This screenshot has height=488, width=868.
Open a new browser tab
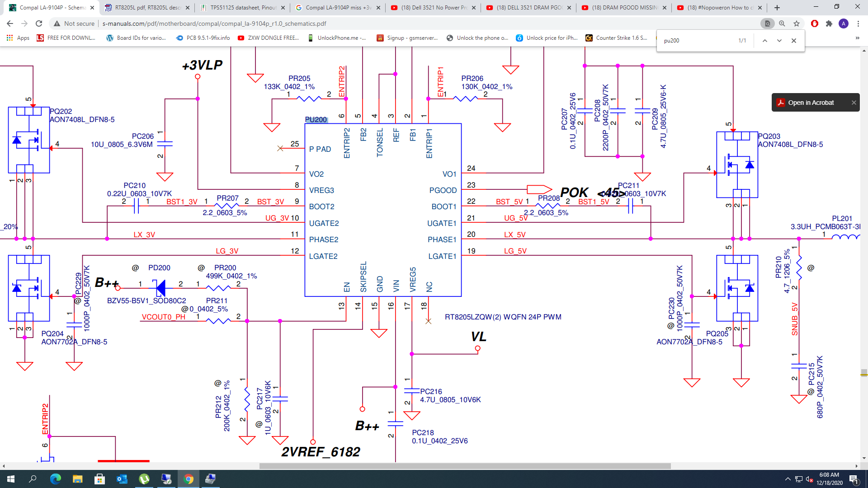pyautogui.click(x=777, y=8)
